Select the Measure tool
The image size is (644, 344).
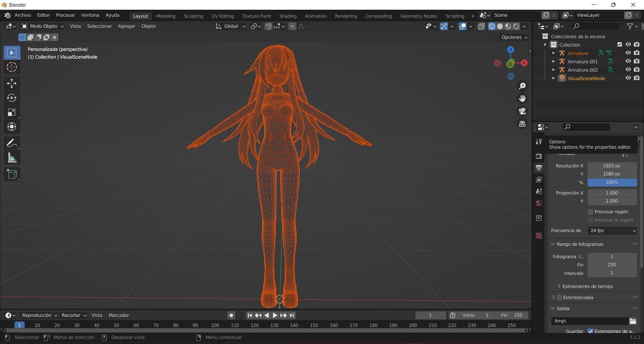[x=12, y=158]
